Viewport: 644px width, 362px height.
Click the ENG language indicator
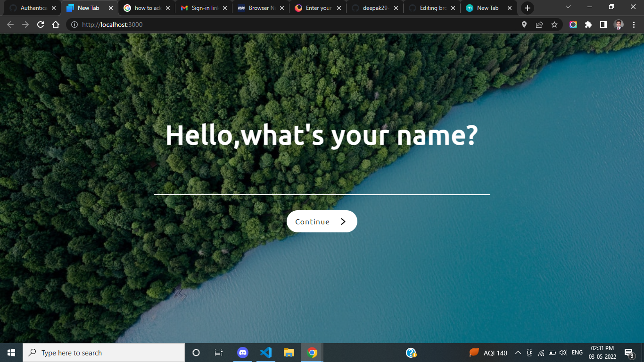(577, 353)
